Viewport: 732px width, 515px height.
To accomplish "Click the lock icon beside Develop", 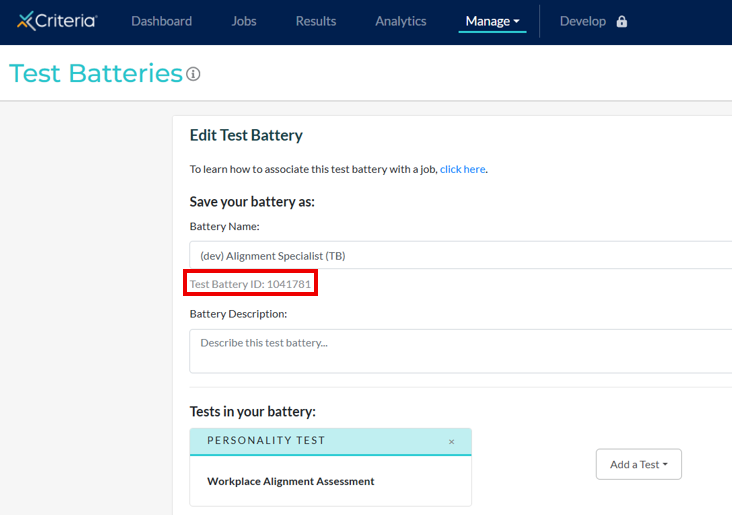I will click(622, 22).
